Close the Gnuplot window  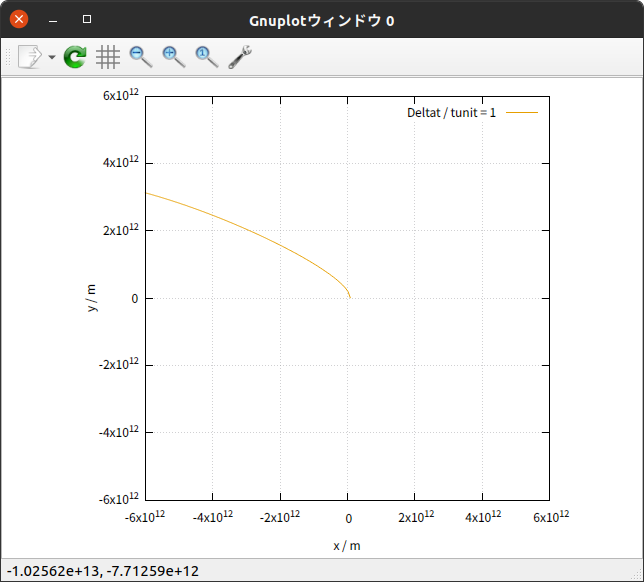coord(19,19)
